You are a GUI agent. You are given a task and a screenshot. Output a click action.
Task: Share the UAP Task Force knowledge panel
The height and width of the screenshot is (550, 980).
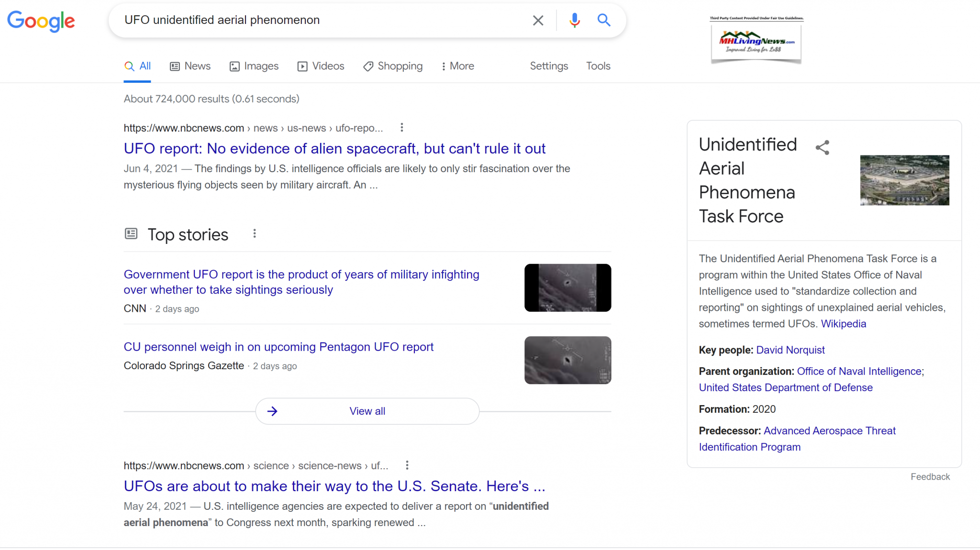point(822,147)
